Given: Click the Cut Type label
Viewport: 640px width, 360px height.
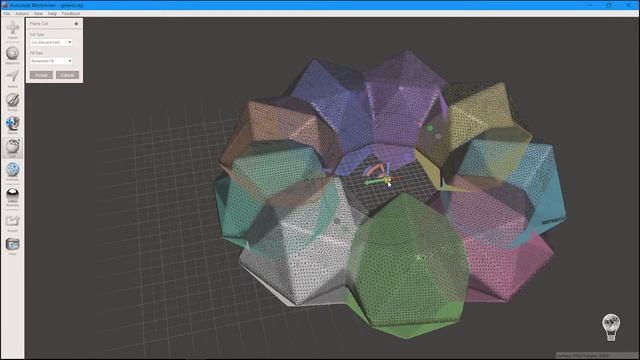Looking at the screenshot, I should tap(37, 35).
